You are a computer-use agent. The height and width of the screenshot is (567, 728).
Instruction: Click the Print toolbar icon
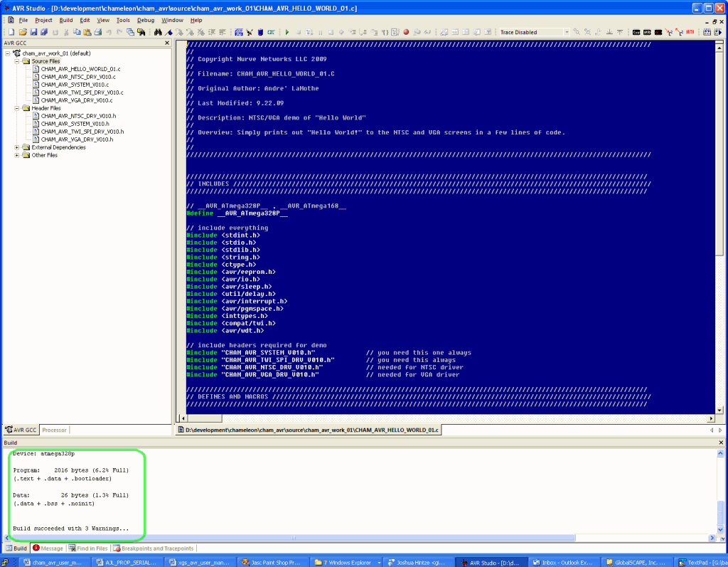[x=97, y=32]
